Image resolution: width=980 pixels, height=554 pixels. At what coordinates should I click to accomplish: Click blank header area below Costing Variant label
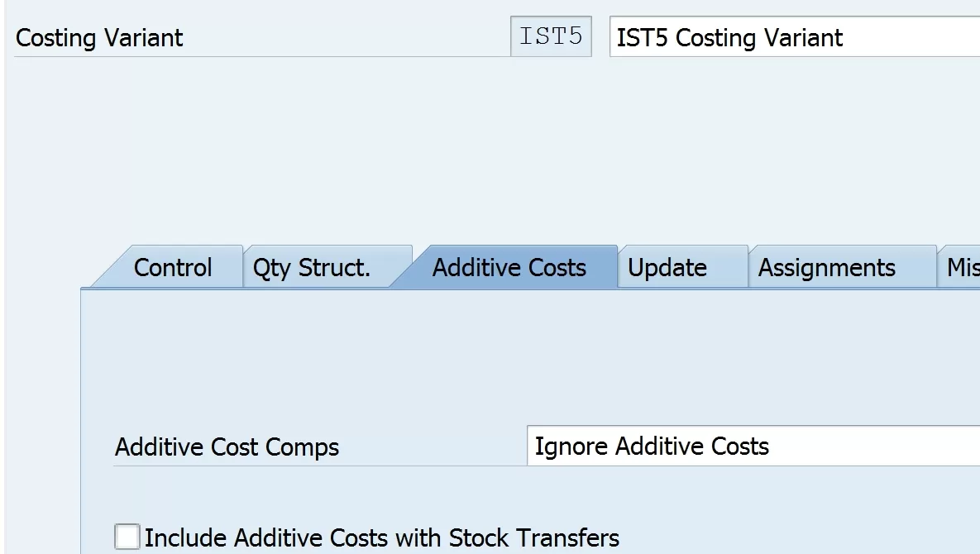click(x=248, y=141)
